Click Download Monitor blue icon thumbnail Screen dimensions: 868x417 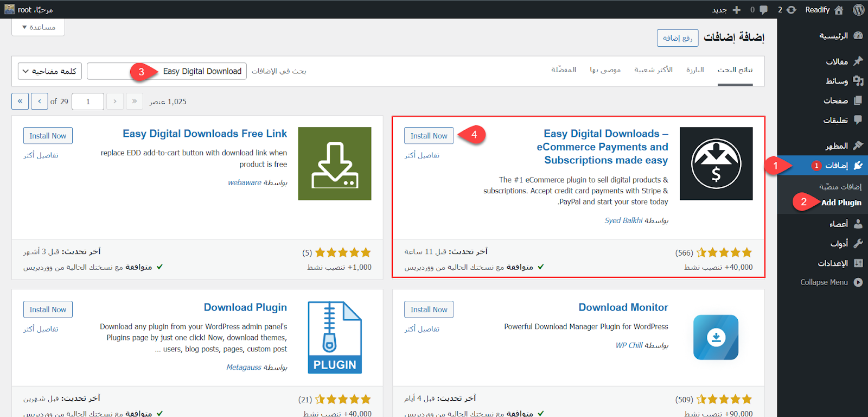pos(716,337)
